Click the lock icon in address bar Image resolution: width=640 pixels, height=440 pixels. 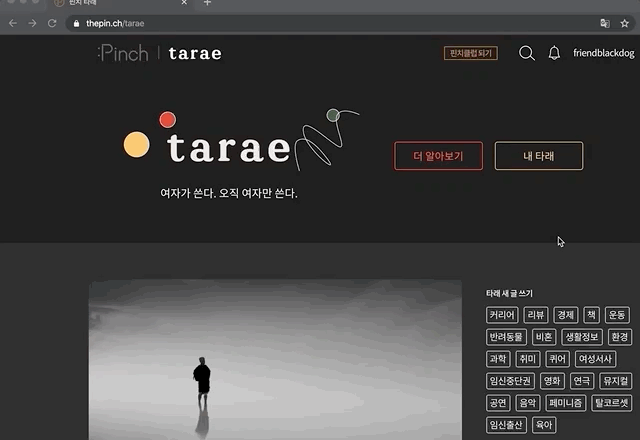point(76,24)
